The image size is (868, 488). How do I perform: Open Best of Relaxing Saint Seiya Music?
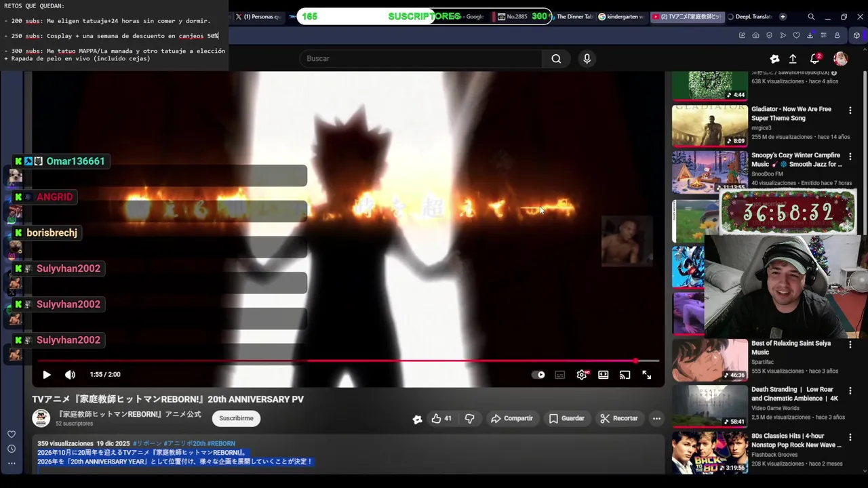coord(791,348)
